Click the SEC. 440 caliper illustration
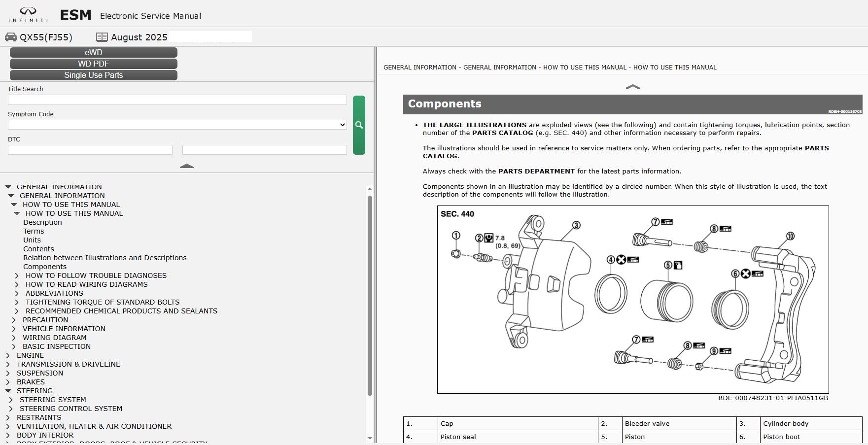This screenshot has height=445, width=868. tap(633, 300)
